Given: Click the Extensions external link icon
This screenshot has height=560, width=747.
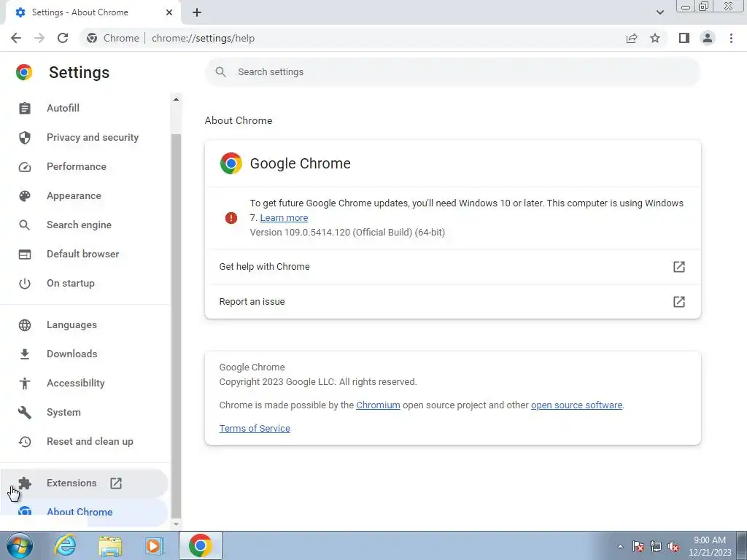Looking at the screenshot, I should 116,483.
